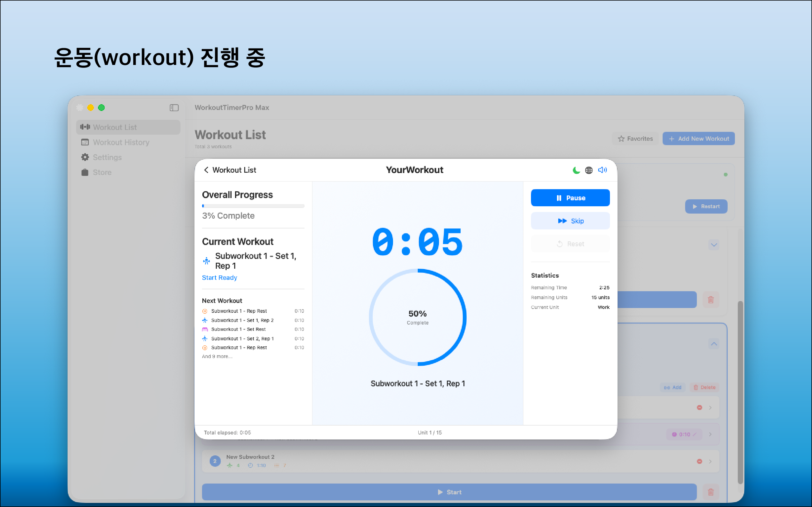The height and width of the screenshot is (507, 812).
Task: Collapse the workout with chevron up
Action: coord(714,344)
